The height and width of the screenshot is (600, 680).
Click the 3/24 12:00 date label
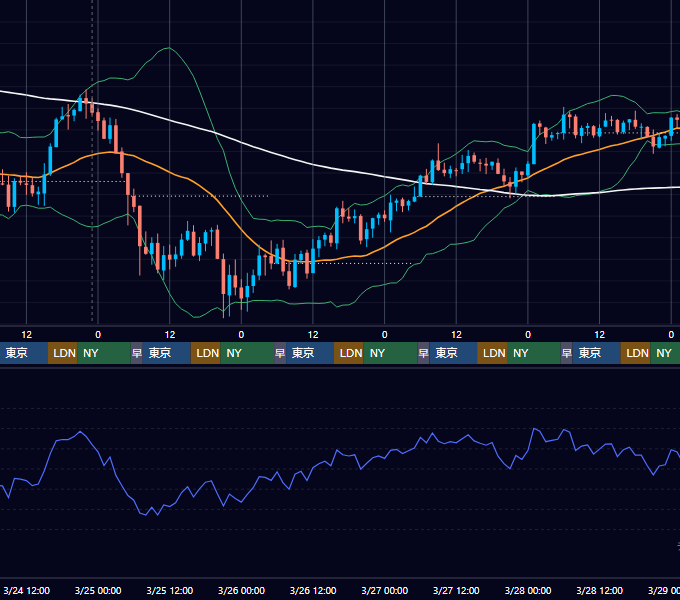(x=26, y=590)
